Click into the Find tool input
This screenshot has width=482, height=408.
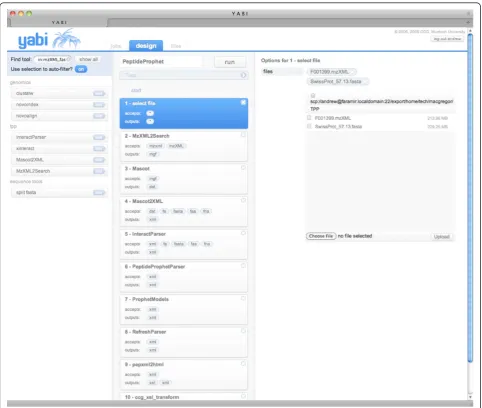click(51, 59)
